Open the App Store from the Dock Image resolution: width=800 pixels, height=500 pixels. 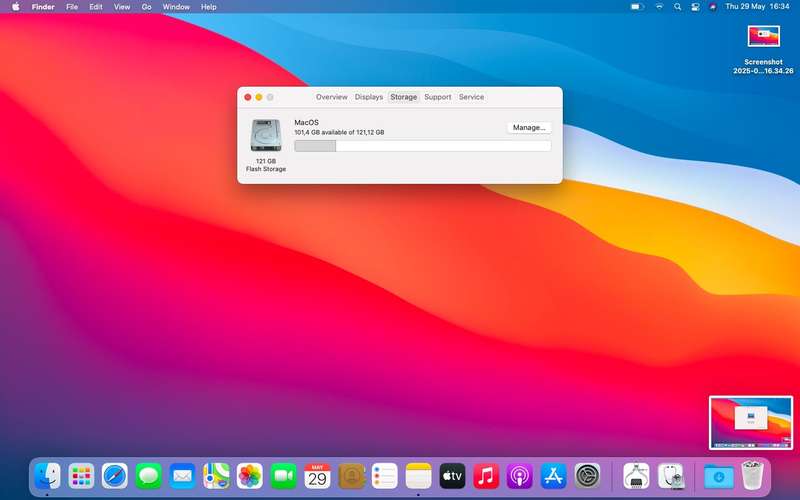tap(554, 476)
